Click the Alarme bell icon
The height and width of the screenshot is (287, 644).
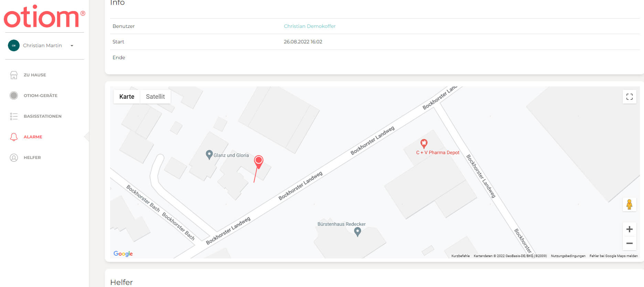(x=14, y=137)
